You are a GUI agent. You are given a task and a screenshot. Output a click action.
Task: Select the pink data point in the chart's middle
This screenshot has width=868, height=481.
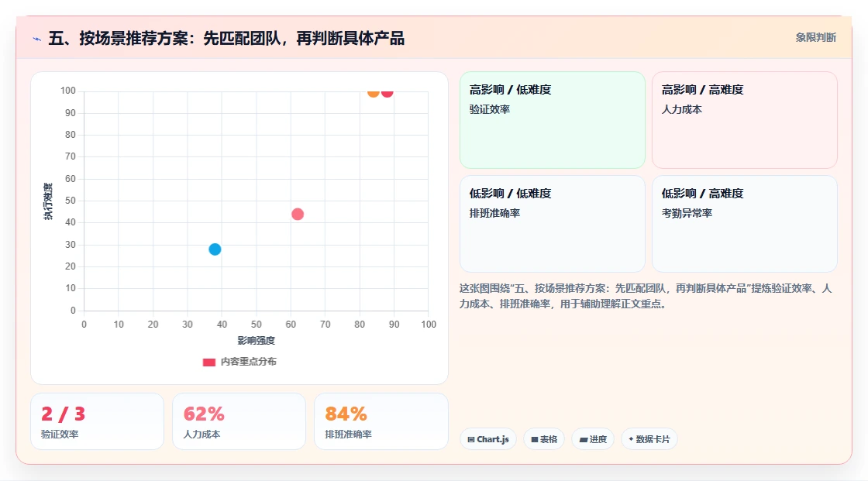[x=298, y=215]
